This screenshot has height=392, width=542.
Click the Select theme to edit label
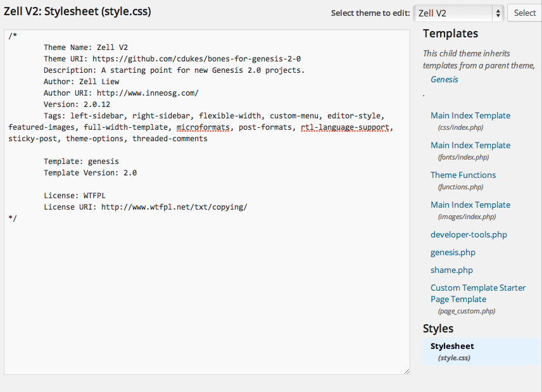[370, 13]
